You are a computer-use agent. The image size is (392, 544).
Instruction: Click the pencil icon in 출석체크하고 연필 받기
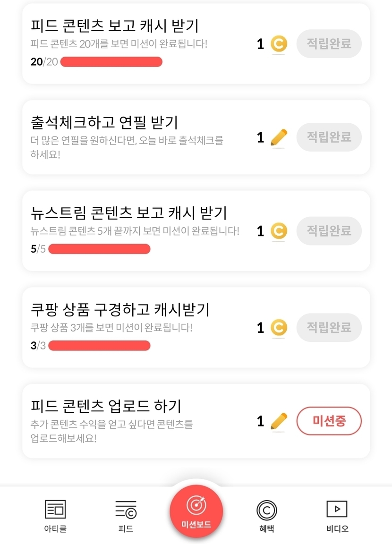(279, 137)
